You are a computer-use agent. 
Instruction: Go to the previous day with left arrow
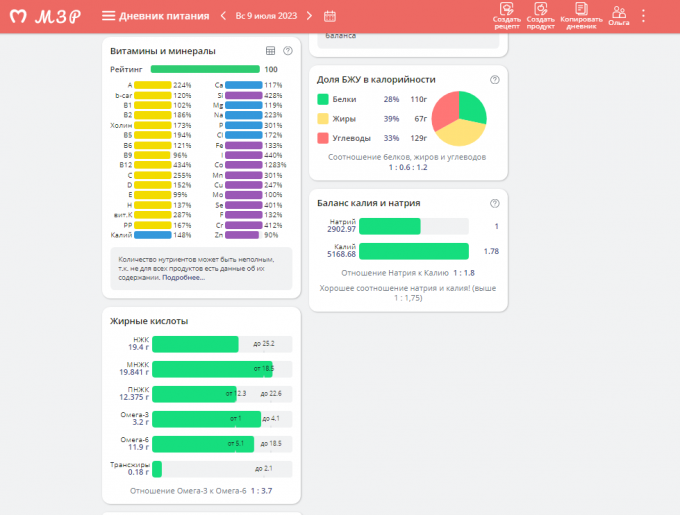click(223, 16)
